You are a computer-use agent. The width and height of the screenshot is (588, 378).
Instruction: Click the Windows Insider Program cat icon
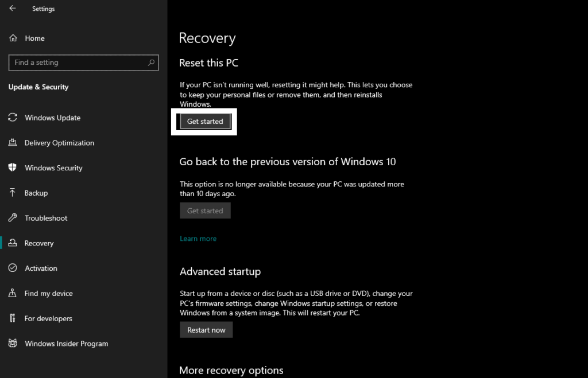tap(13, 343)
